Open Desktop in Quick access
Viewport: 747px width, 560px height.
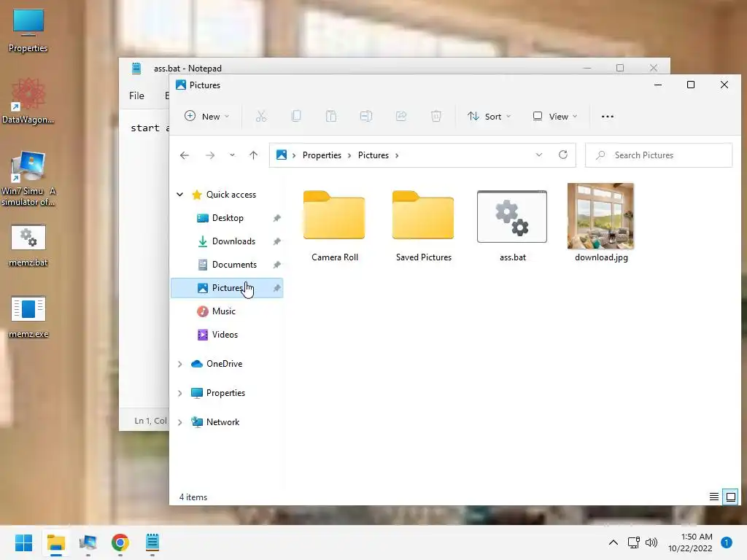tap(227, 217)
